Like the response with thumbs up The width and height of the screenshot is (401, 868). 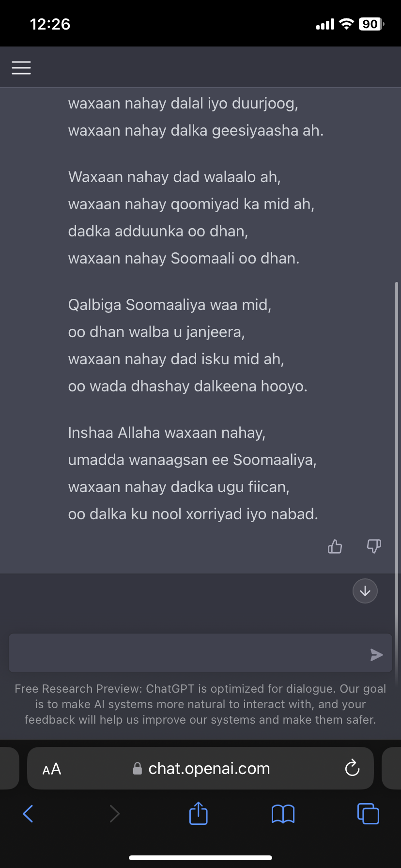(x=335, y=546)
